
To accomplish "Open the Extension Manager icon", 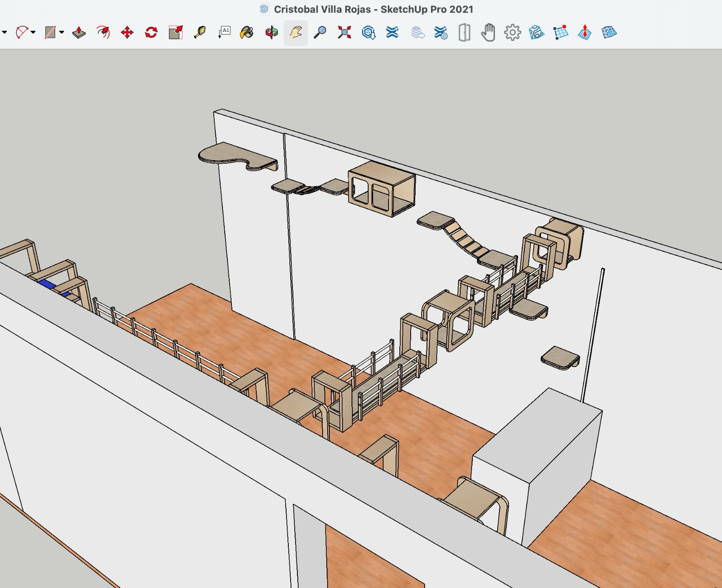I will pos(440,32).
